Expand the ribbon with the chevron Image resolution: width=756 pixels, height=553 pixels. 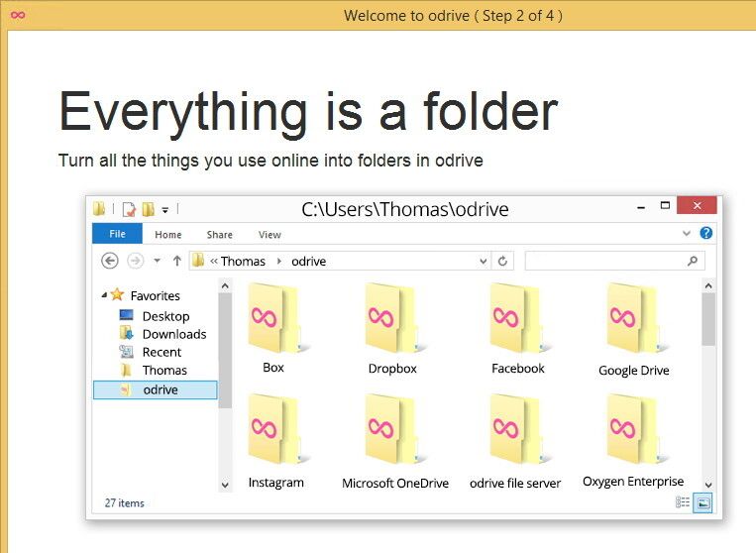tap(687, 233)
